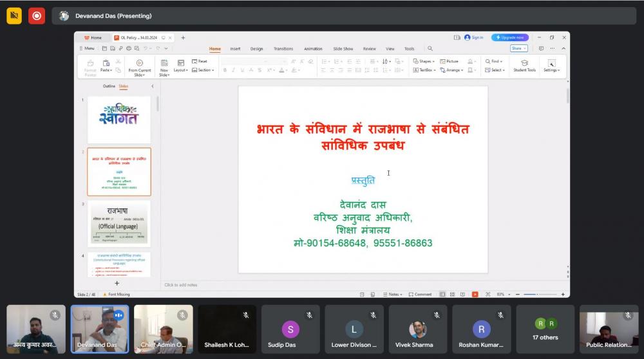Expand the Shapes dropdown
Viewport: 644px width, 359px height.
tap(424, 61)
